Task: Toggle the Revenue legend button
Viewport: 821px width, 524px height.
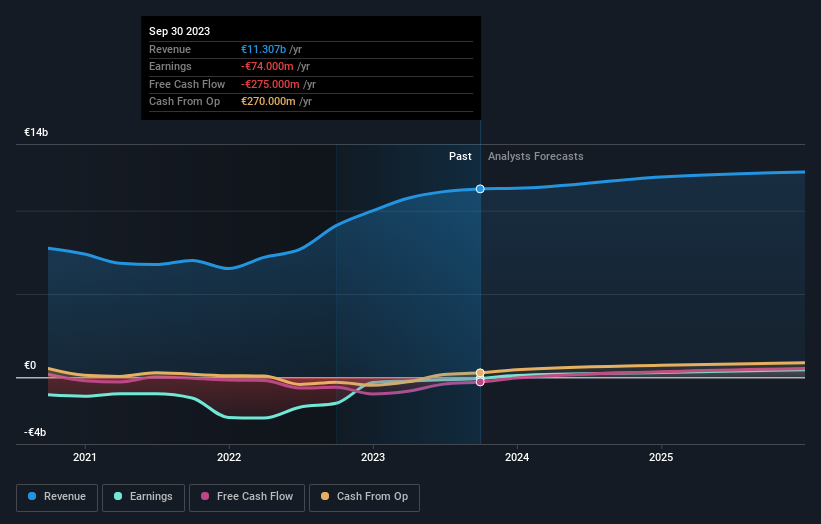Action: coord(57,497)
